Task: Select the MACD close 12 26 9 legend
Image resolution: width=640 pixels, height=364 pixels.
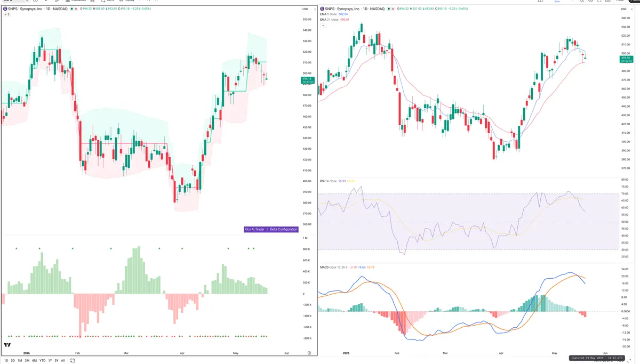Action: coord(333,267)
